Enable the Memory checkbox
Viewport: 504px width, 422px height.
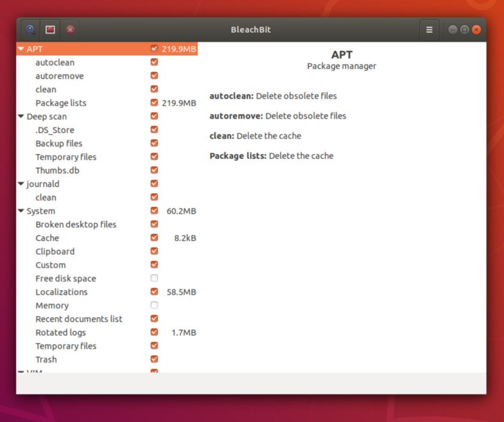(154, 305)
